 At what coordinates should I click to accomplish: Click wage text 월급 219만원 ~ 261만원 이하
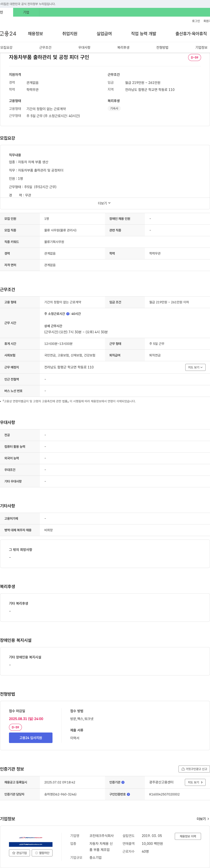pyautogui.click(x=169, y=302)
